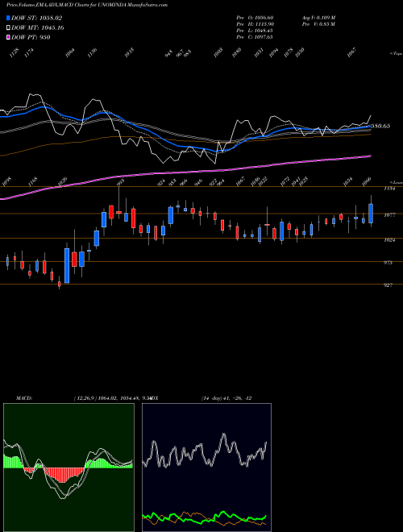Click the 1067 top label at the right

(351, 52)
